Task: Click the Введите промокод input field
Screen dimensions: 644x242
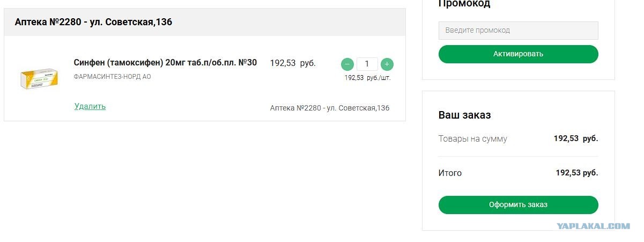Action: pos(519,31)
